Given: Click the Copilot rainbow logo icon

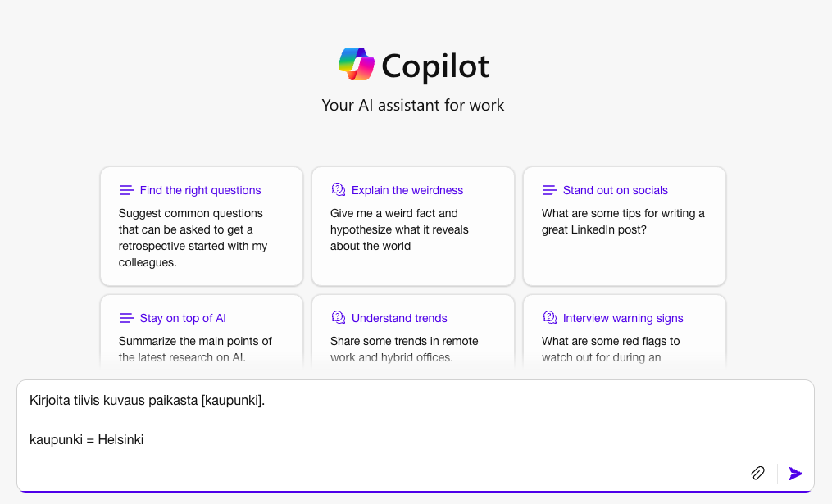Looking at the screenshot, I should coord(357,65).
